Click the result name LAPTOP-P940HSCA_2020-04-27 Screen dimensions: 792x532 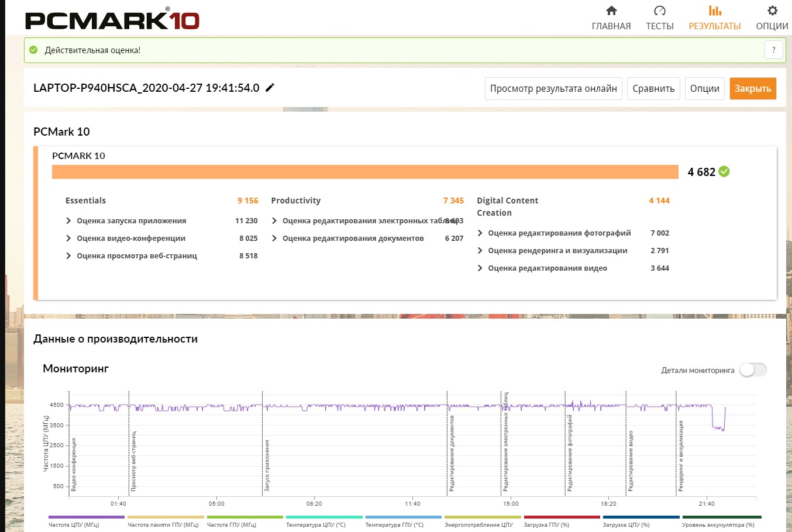point(146,88)
